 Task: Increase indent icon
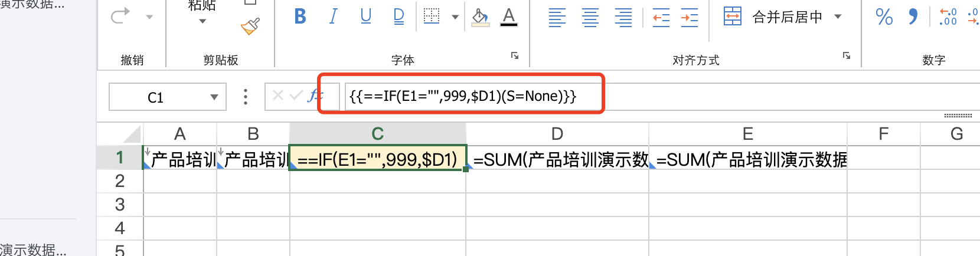click(x=690, y=17)
